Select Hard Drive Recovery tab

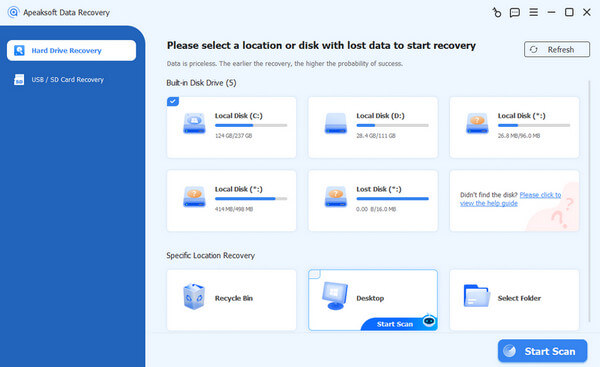tap(71, 51)
